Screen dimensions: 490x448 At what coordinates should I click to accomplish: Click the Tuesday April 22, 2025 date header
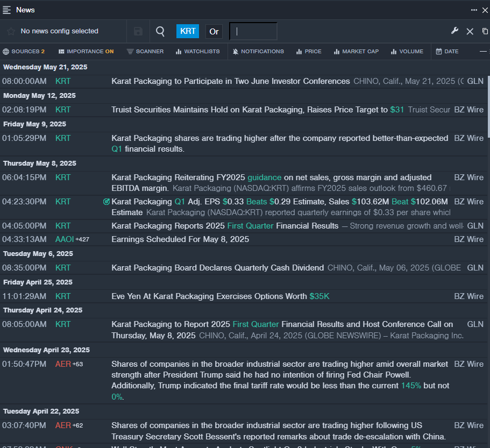pyautogui.click(x=41, y=411)
